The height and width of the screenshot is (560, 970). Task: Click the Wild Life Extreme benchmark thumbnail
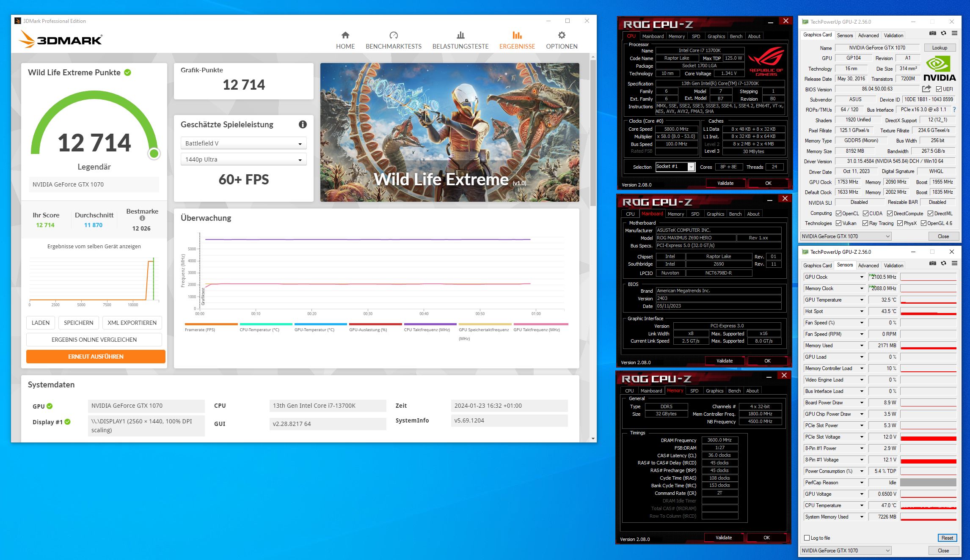449,132
